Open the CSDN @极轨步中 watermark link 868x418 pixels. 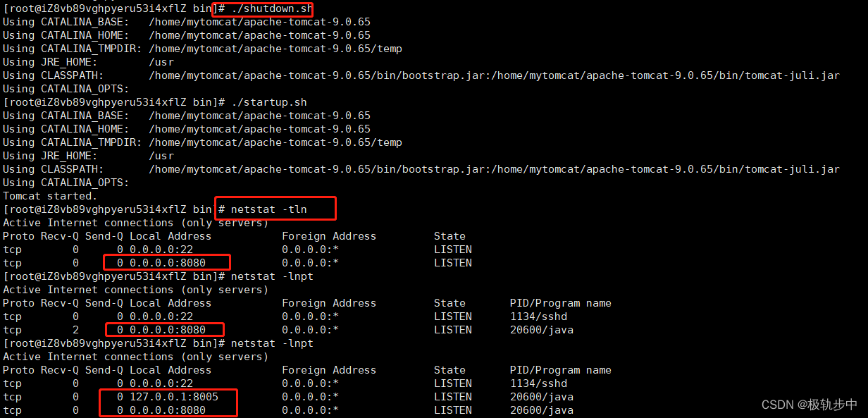pyautogui.click(x=807, y=405)
